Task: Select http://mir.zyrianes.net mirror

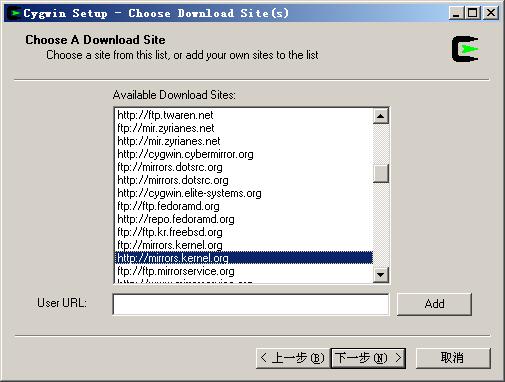Action: [243, 141]
